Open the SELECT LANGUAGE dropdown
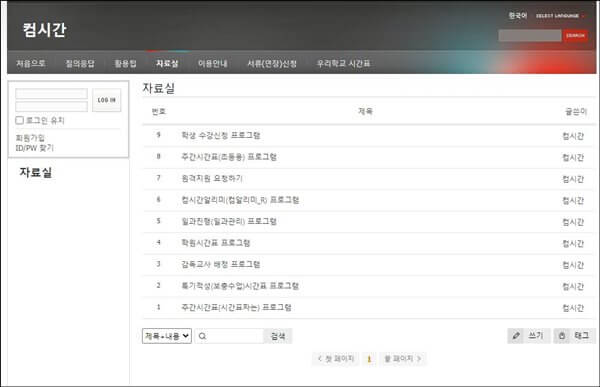 560,16
